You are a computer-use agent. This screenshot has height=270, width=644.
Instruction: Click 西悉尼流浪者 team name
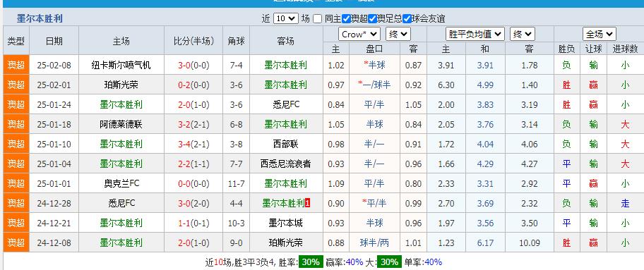pyautogui.click(x=286, y=164)
